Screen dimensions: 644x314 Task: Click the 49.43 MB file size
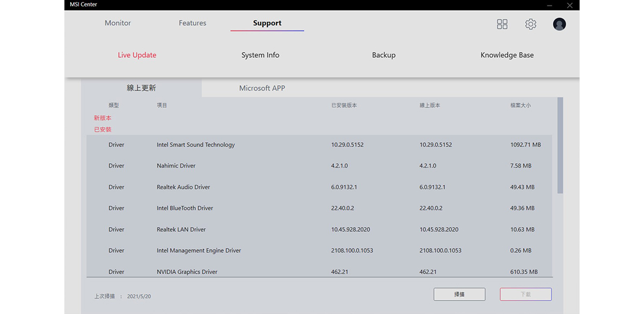[522, 187]
